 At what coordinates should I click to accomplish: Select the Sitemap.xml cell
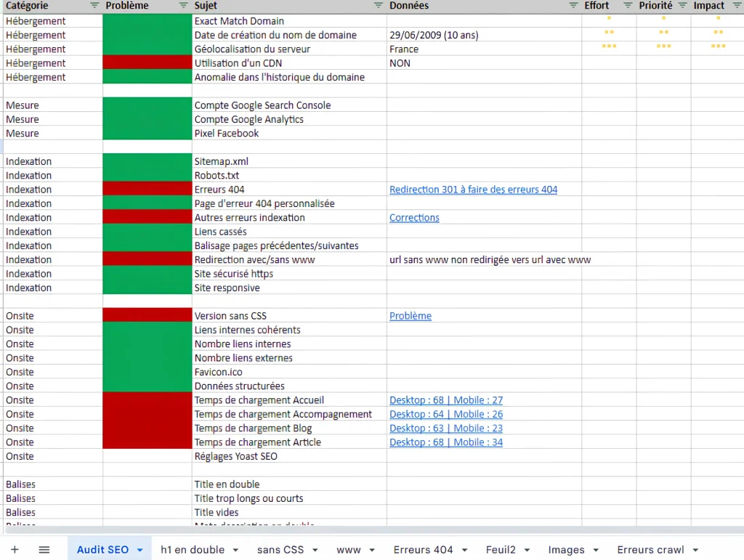289,161
